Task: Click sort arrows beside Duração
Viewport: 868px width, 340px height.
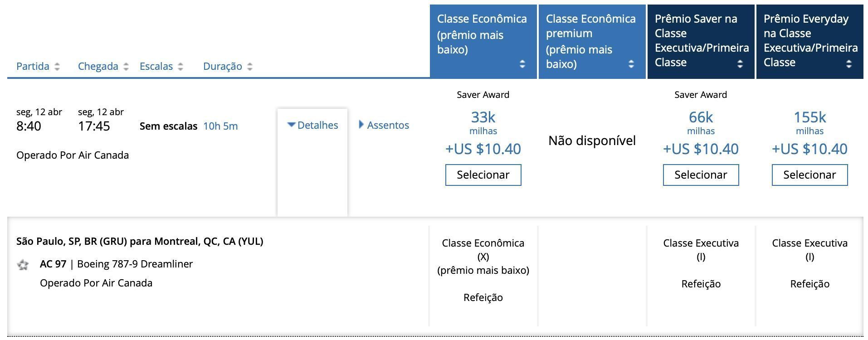Action: pyautogui.click(x=250, y=67)
